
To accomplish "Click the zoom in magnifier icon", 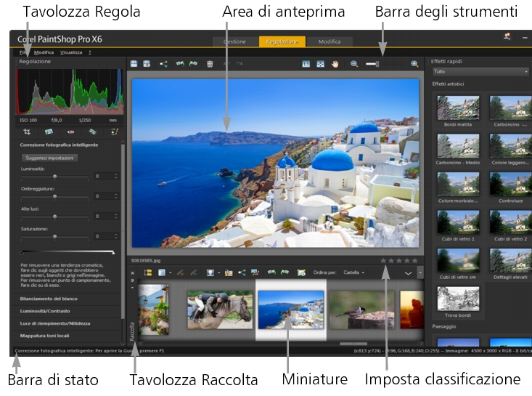I will pos(414,64).
